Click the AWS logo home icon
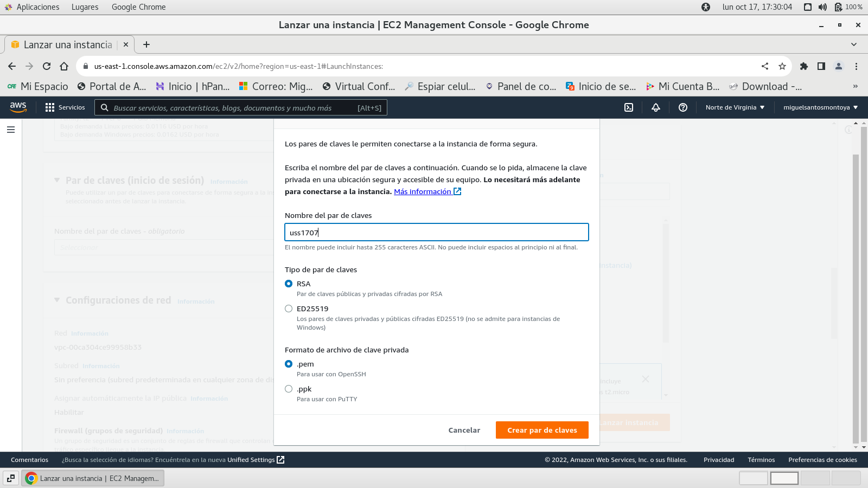The image size is (868, 488). click(x=18, y=107)
